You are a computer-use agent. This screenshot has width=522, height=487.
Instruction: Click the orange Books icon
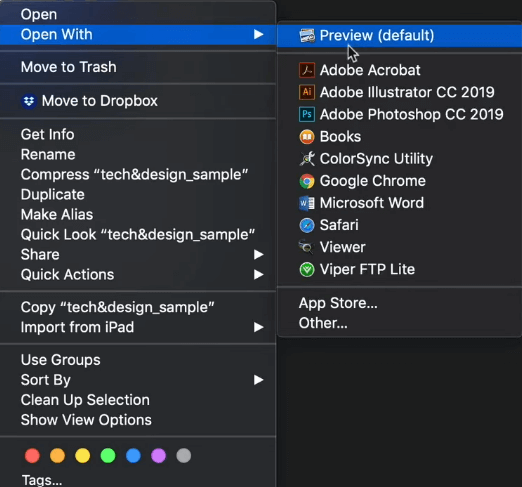coord(307,137)
